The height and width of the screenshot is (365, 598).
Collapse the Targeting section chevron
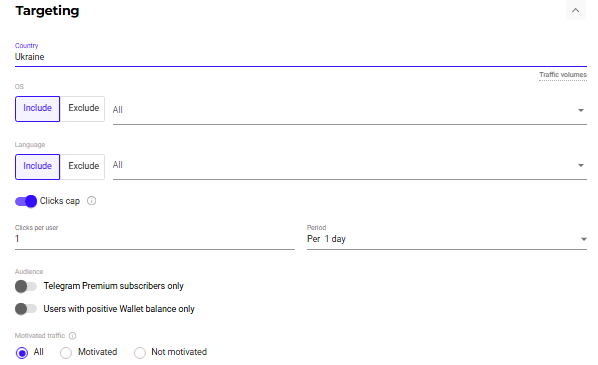(575, 10)
